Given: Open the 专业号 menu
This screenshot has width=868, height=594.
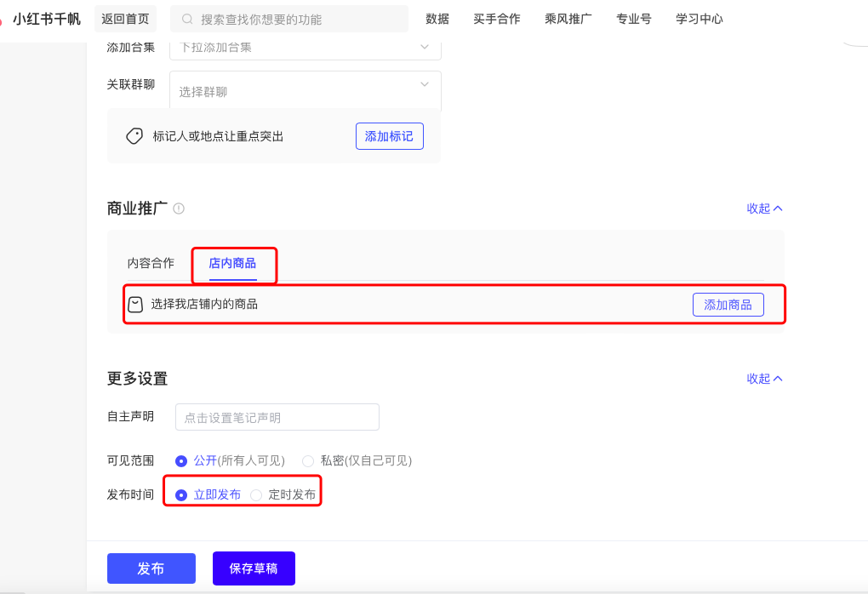Looking at the screenshot, I should [x=634, y=19].
